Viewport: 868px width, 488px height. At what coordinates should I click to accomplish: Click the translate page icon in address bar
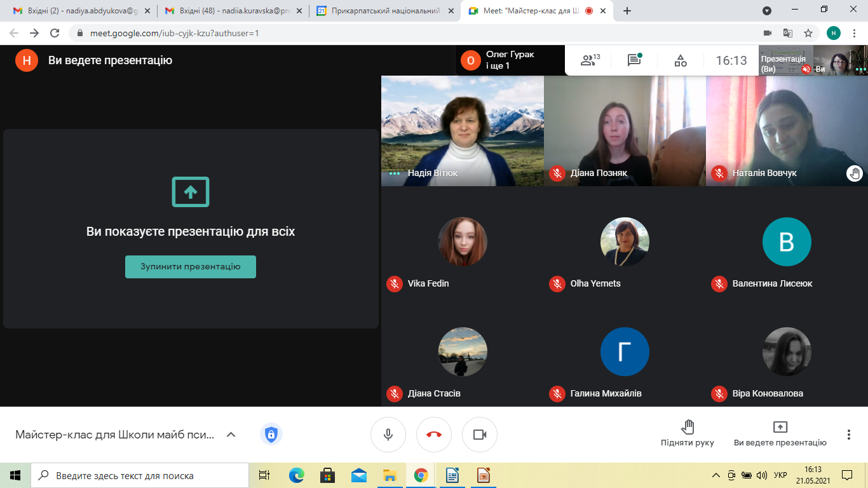click(x=788, y=33)
